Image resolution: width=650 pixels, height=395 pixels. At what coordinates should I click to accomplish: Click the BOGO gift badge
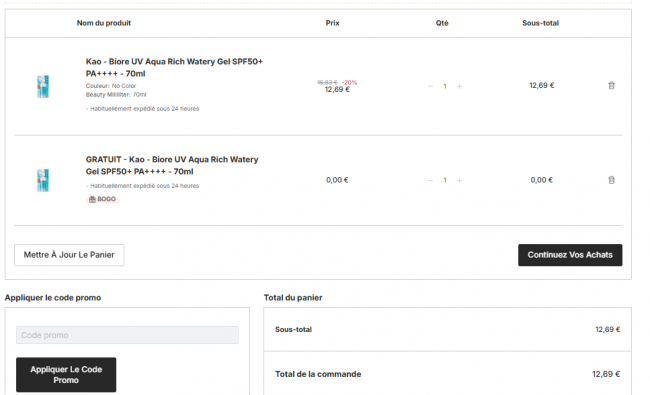click(102, 199)
